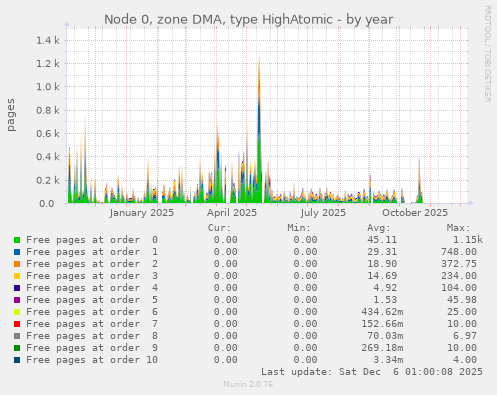The image size is (497, 395).
Task: Click the 6.97 max value
Action: [x=465, y=336]
